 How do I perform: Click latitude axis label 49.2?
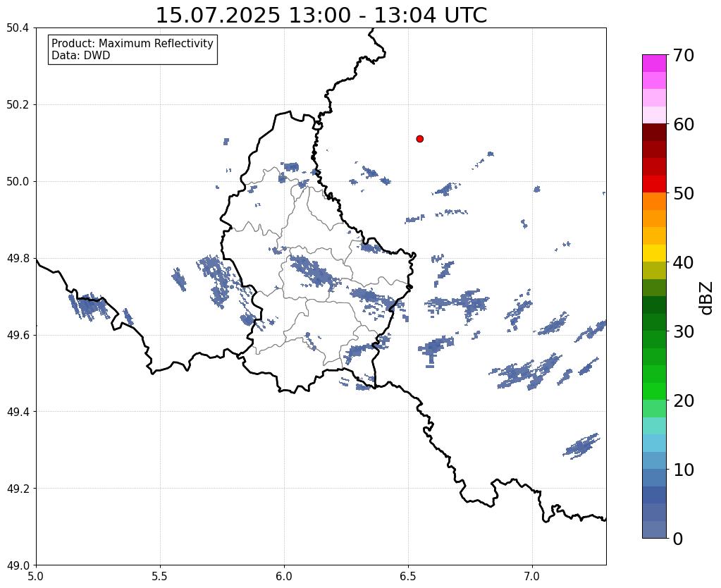click(x=18, y=489)
